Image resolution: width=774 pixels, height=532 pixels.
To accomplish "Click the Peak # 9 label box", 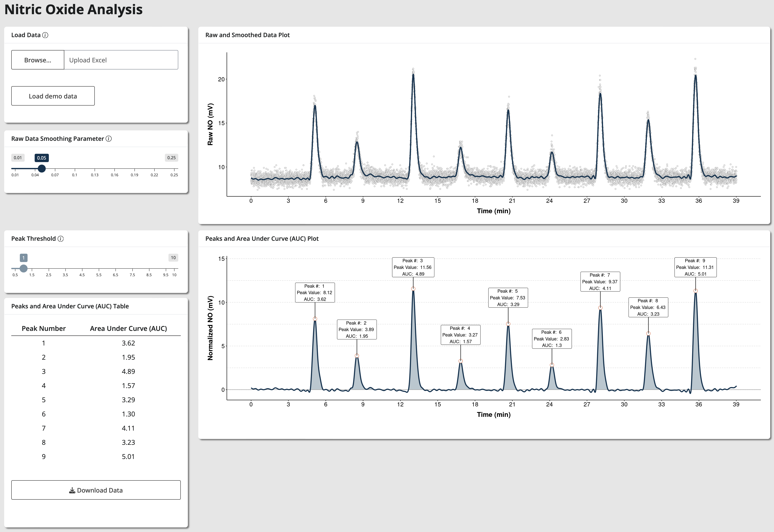I will click(x=695, y=267).
